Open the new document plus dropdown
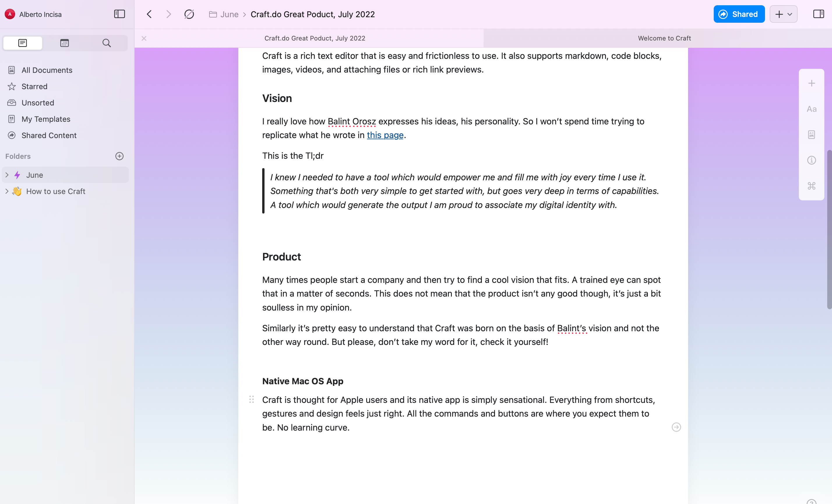The height and width of the screenshot is (504, 832). click(783, 14)
